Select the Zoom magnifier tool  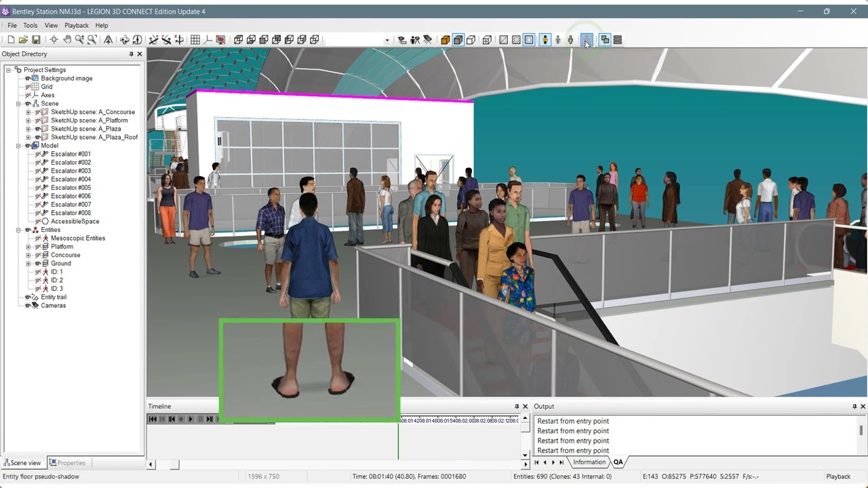[x=79, y=40]
